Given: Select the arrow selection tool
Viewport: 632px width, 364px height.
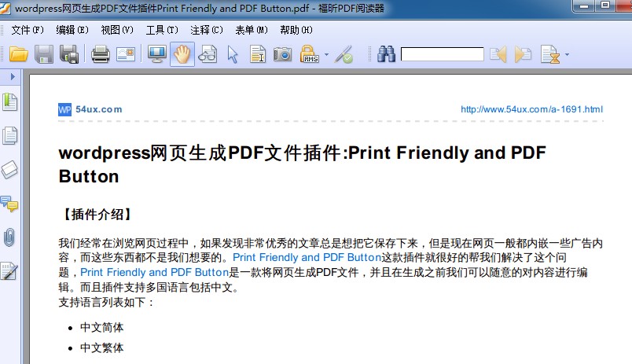Looking at the screenshot, I should 233,54.
